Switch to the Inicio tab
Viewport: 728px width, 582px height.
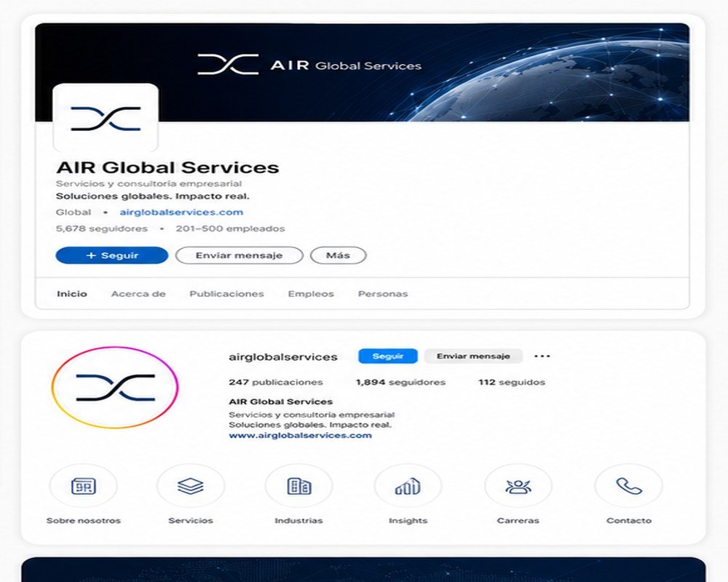[x=72, y=294]
